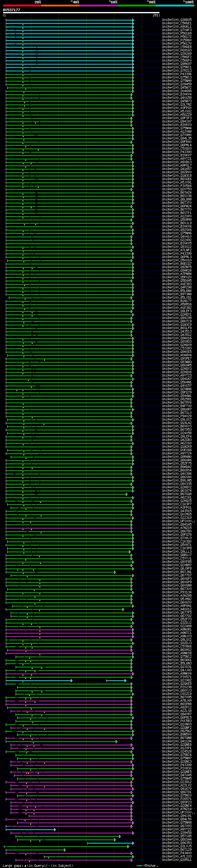Open hit UniRef100_P56168
The image size is (197, 868).
pyautogui.click(x=177, y=33)
